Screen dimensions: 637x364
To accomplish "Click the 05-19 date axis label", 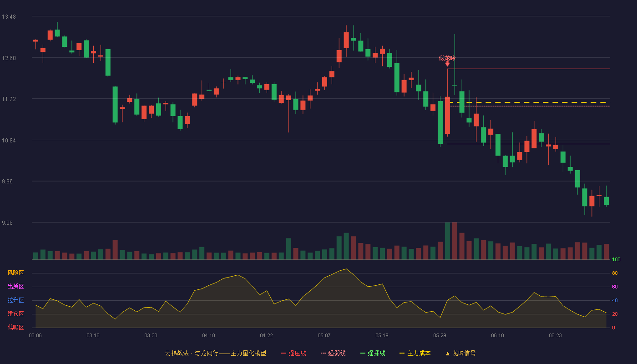I will tap(382, 335).
